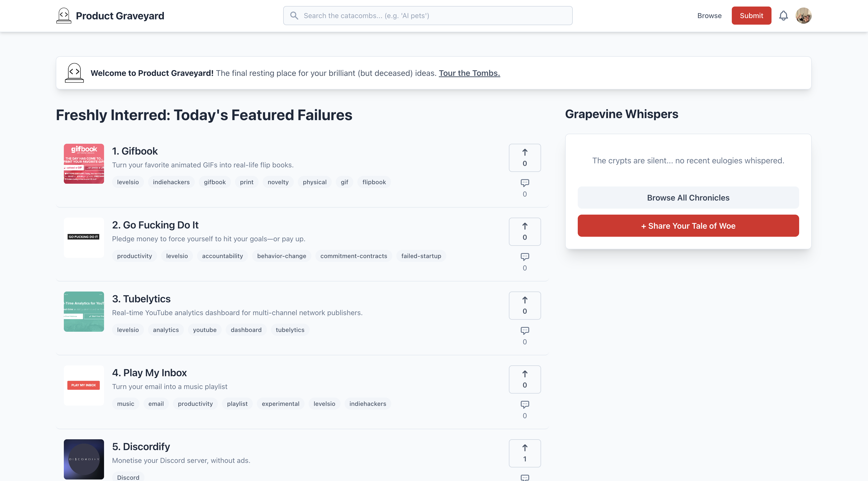
Task: Select the Browse menu item
Action: coord(709,16)
